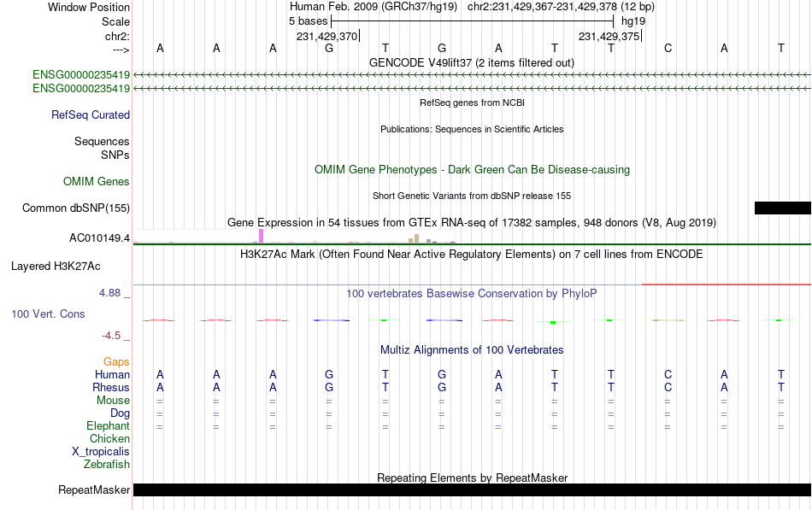Click the -4.5 PhyloP lower scale value
This screenshot has height=510, width=812.
click(111, 336)
